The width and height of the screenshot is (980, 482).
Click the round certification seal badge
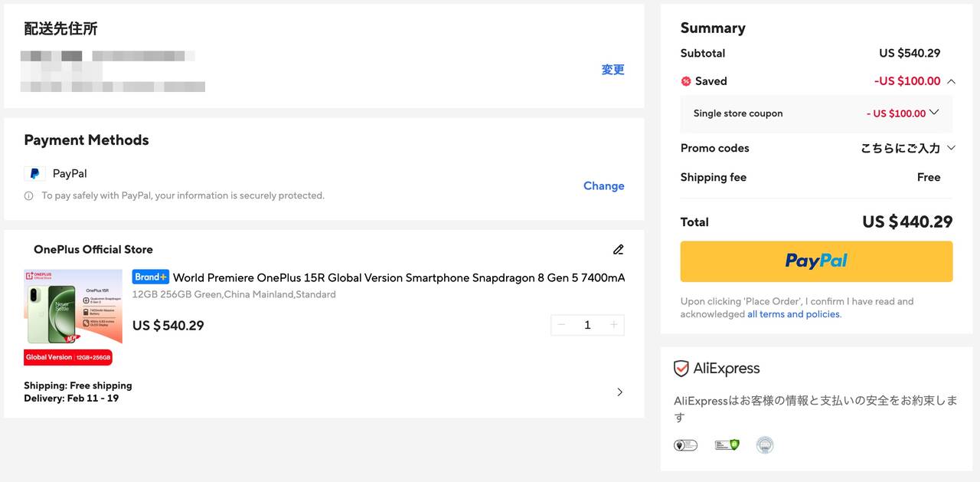765,445
